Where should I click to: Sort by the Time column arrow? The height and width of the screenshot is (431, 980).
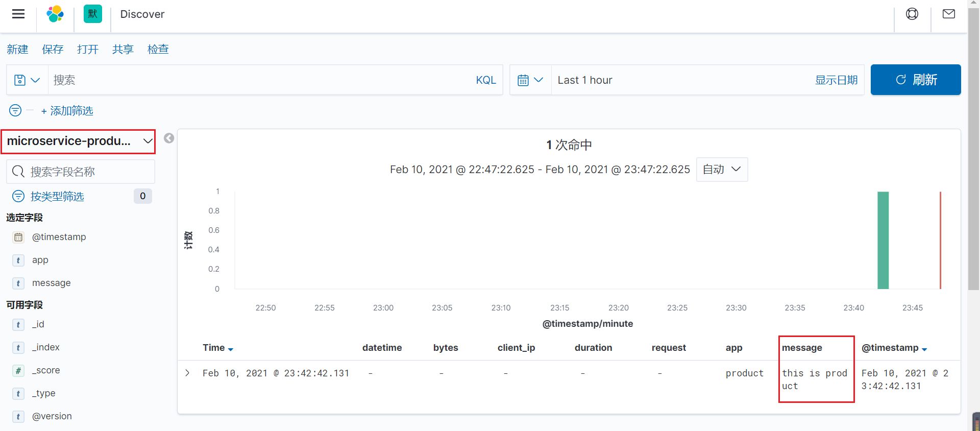click(231, 349)
